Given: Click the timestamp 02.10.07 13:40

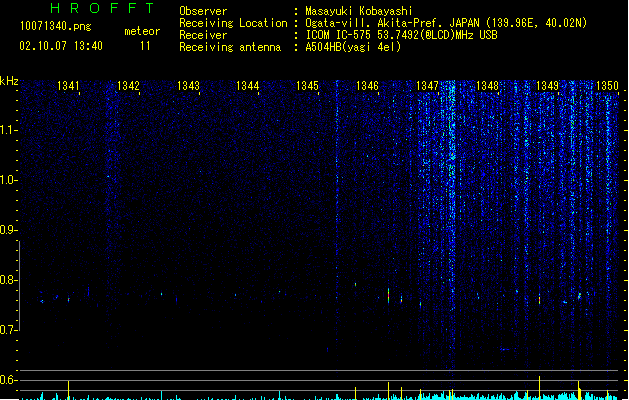Looking at the screenshot, I should click(x=61, y=46).
